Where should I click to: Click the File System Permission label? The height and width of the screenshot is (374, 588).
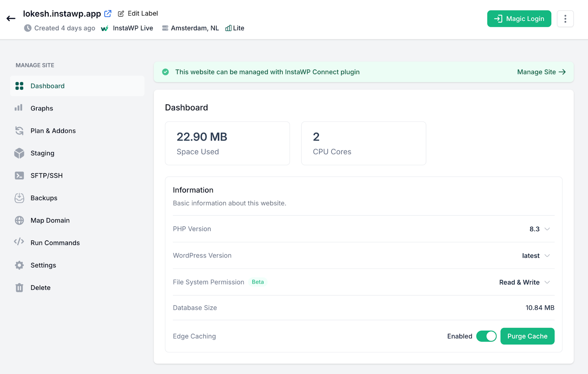(208, 282)
